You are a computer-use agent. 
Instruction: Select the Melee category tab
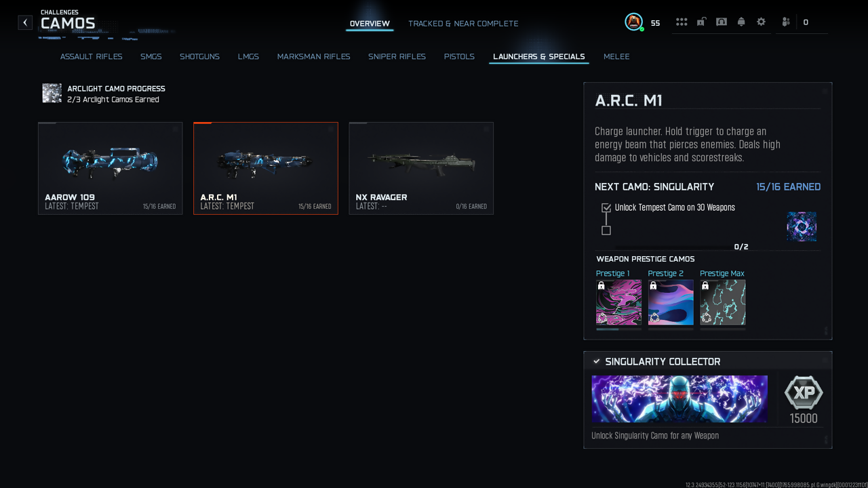click(x=616, y=56)
